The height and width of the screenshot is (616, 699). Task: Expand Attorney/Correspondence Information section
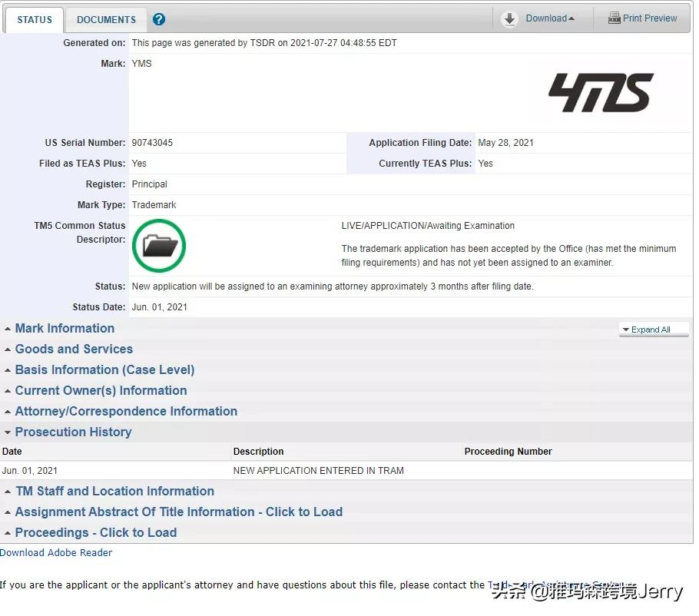tap(126, 411)
